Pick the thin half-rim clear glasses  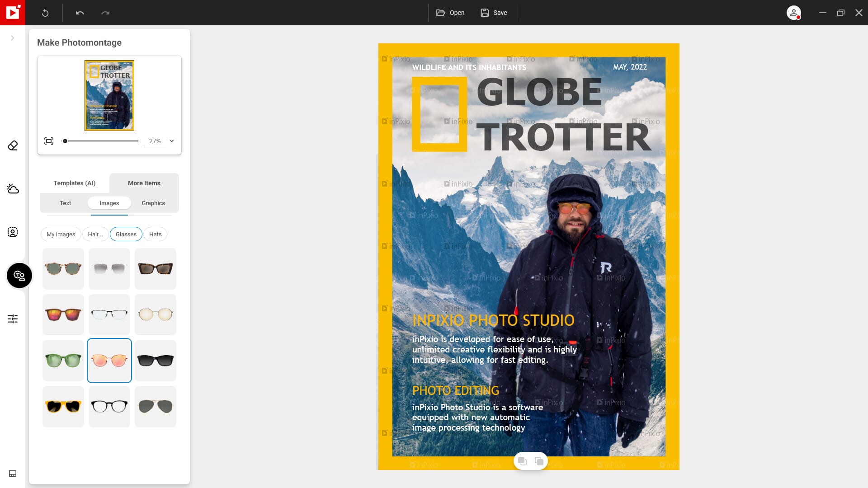pos(109,315)
